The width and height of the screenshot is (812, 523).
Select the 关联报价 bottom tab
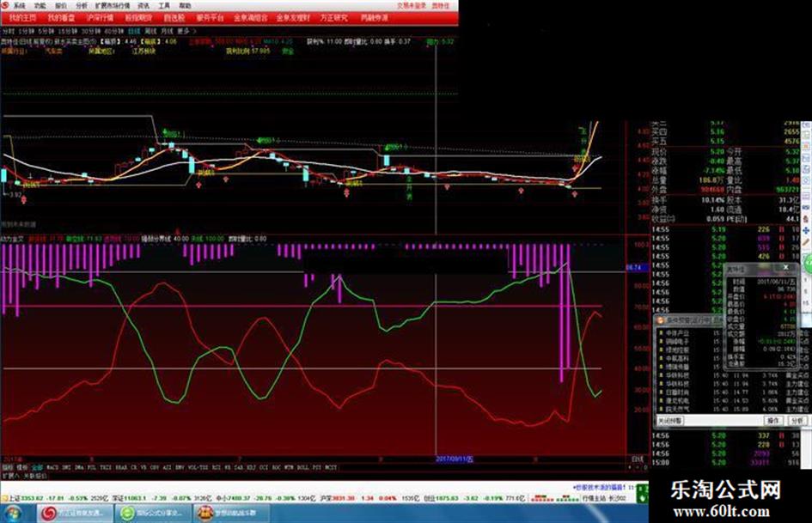pos(35,476)
